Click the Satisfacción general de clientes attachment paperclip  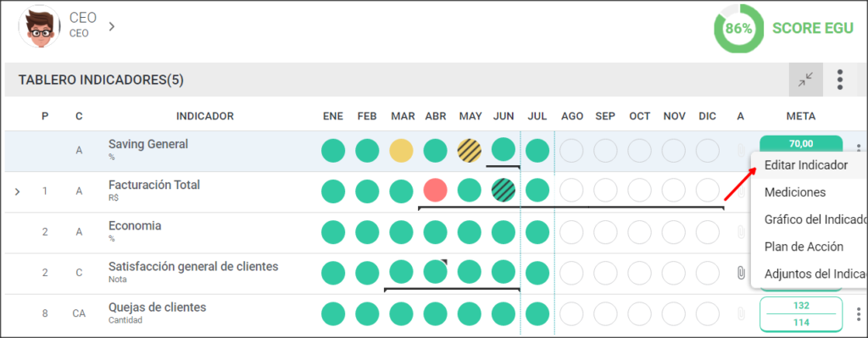(740, 274)
